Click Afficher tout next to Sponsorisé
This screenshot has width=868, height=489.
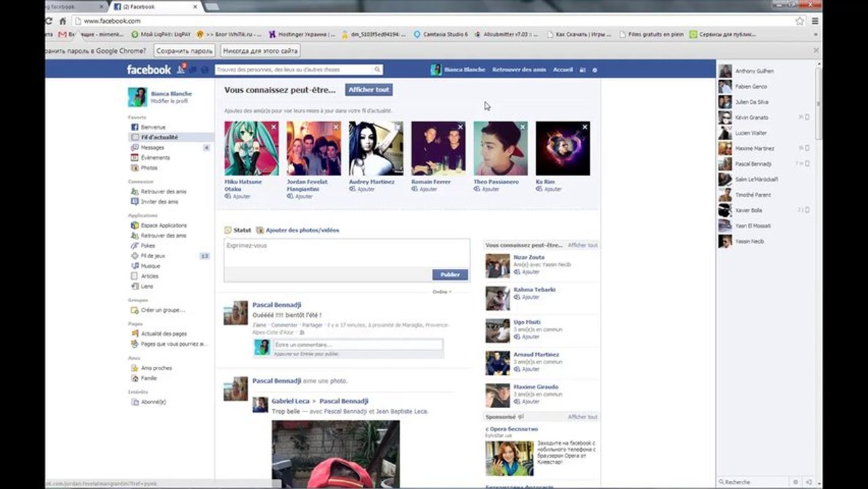pos(582,417)
